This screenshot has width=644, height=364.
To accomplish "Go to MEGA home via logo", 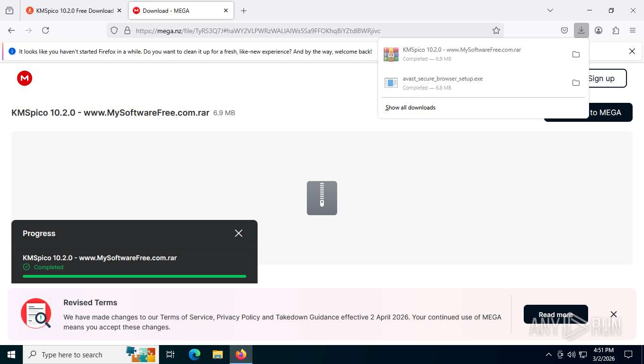I will coord(25,78).
